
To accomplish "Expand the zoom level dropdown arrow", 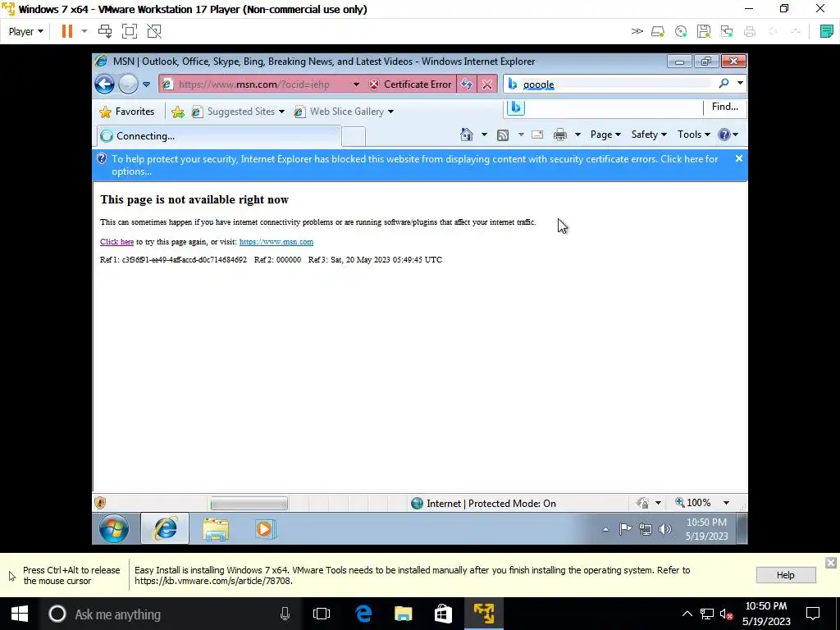I will tap(727, 503).
